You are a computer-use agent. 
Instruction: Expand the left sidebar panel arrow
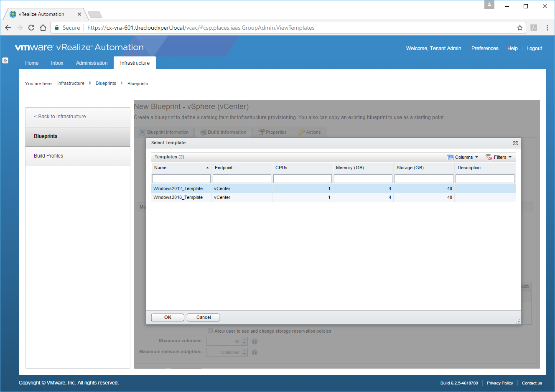(x=5, y=61)
